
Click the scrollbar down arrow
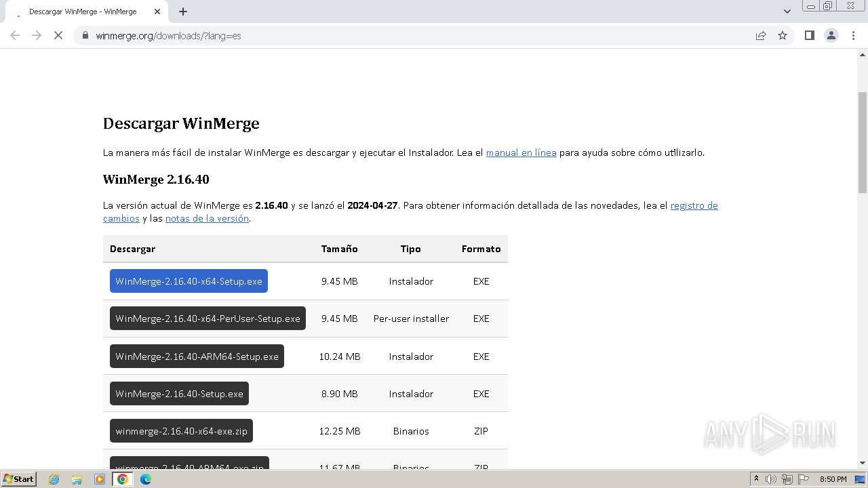click(x=863, y=464)
